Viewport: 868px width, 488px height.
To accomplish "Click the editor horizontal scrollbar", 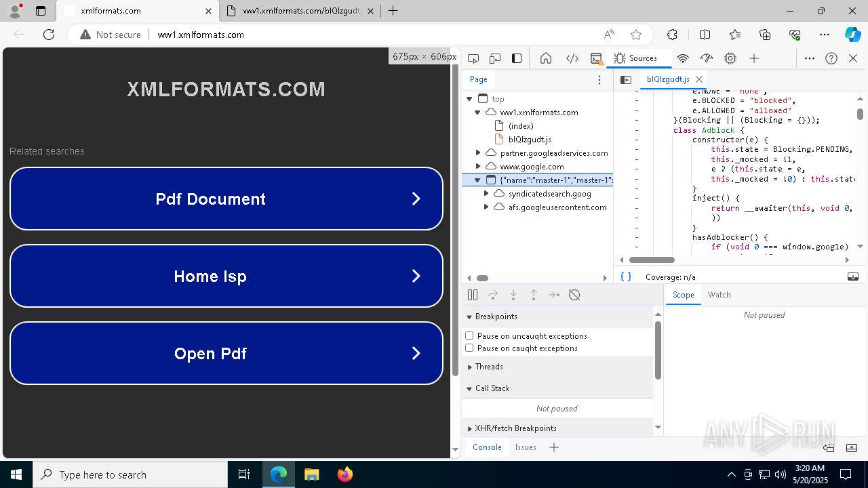I will coord(652,260).
